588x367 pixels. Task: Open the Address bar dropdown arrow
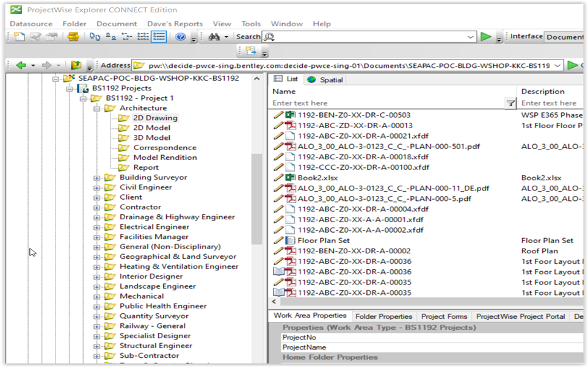[x=557, y=65]
